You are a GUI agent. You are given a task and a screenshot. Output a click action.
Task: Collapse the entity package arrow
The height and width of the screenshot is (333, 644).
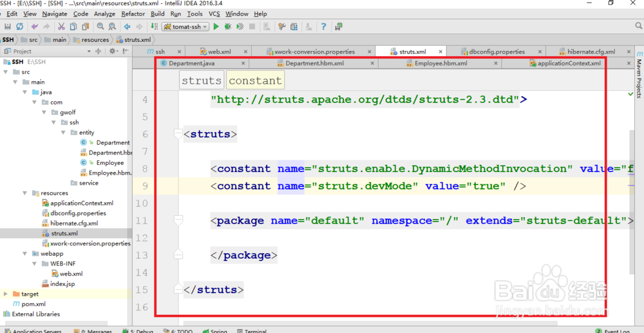click(64, 133)
